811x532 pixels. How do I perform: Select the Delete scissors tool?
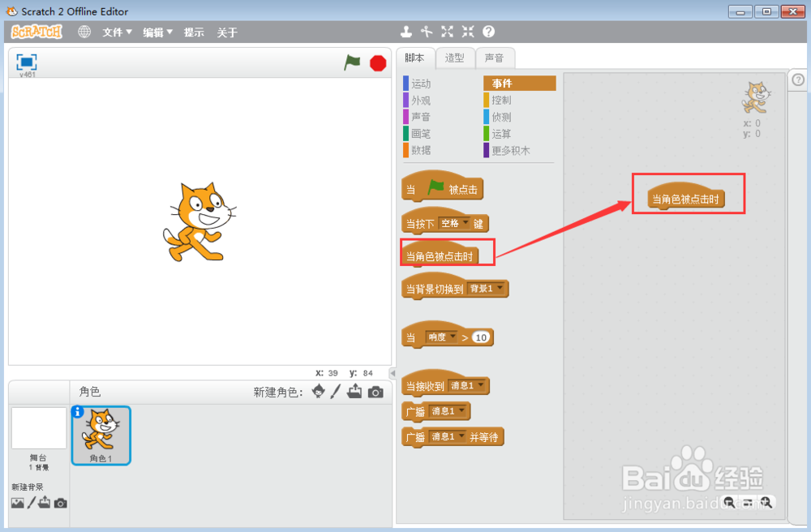[x=427, y=32]
